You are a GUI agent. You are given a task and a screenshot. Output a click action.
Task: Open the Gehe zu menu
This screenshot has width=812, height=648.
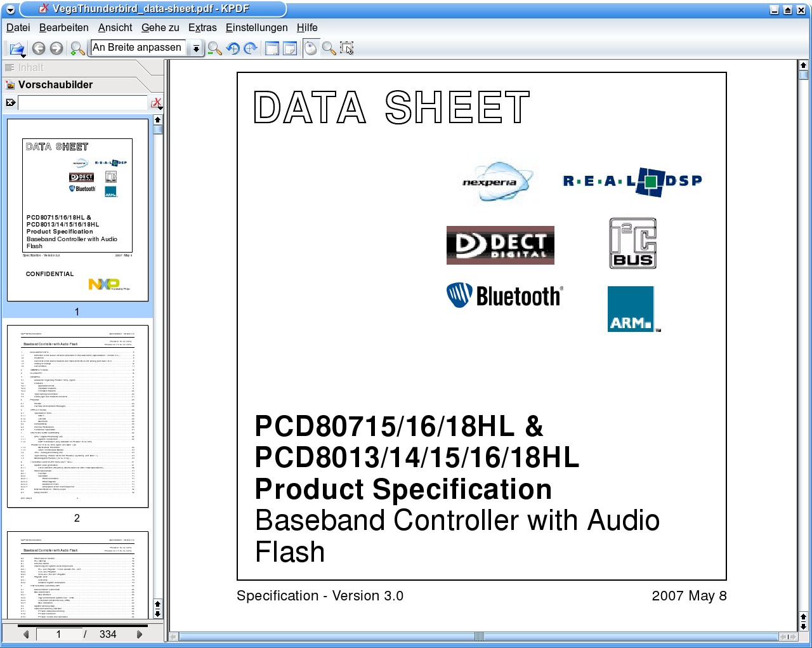pyautogui.click(x=160, y=28)
